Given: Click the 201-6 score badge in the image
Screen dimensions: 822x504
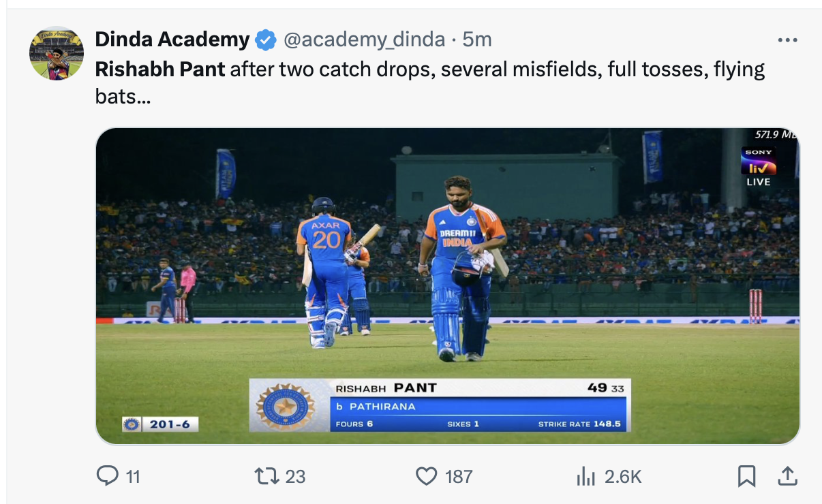Looking at the screenshot, I should 161,424.
